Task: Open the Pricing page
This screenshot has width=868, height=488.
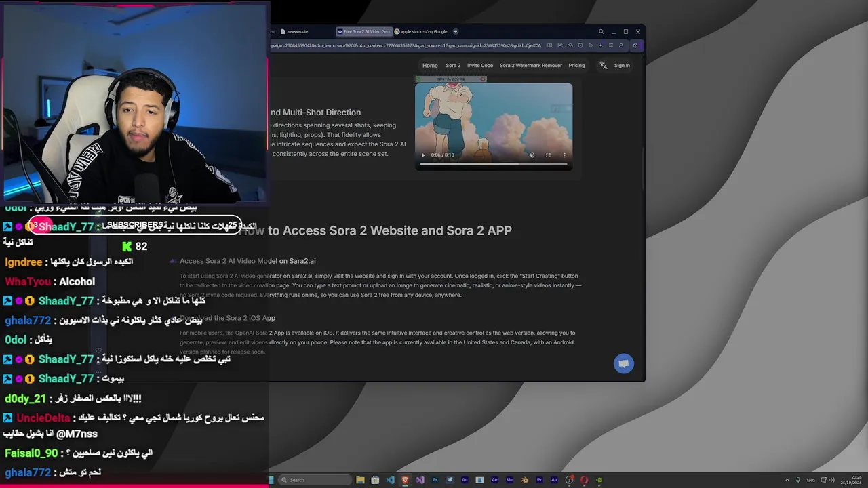Action: (x=576, y=66)
